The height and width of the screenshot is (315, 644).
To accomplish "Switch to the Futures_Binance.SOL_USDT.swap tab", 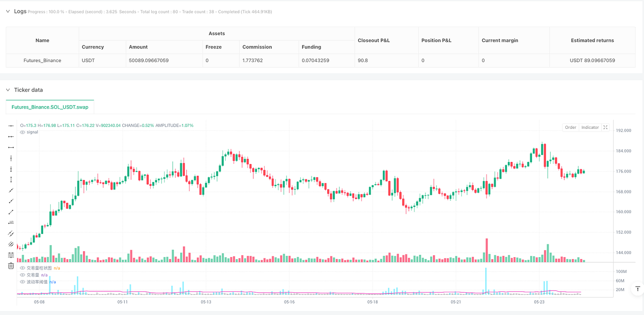I will [x=50, y=107].
